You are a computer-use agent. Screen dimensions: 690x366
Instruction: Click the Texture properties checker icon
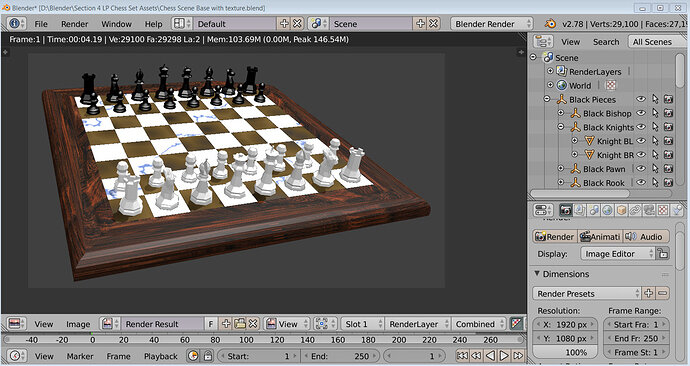663,211
